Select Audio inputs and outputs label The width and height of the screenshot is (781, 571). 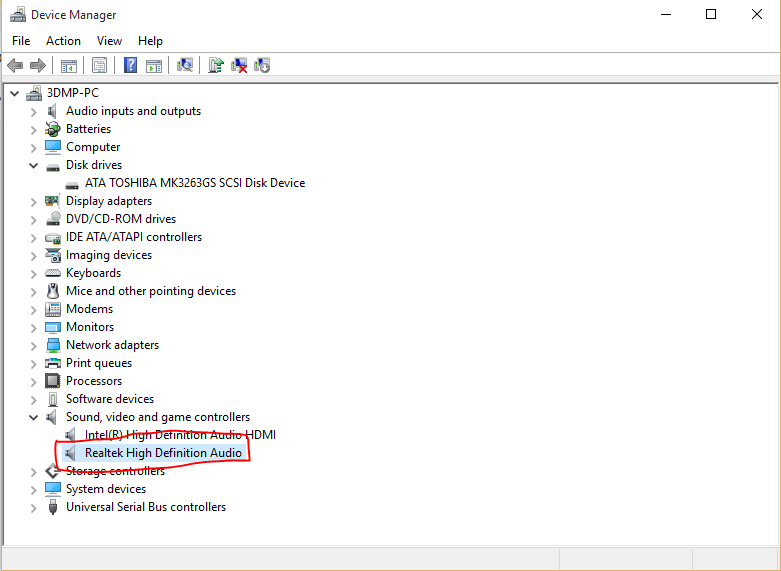pyautogui.click(x=133, y=111)
